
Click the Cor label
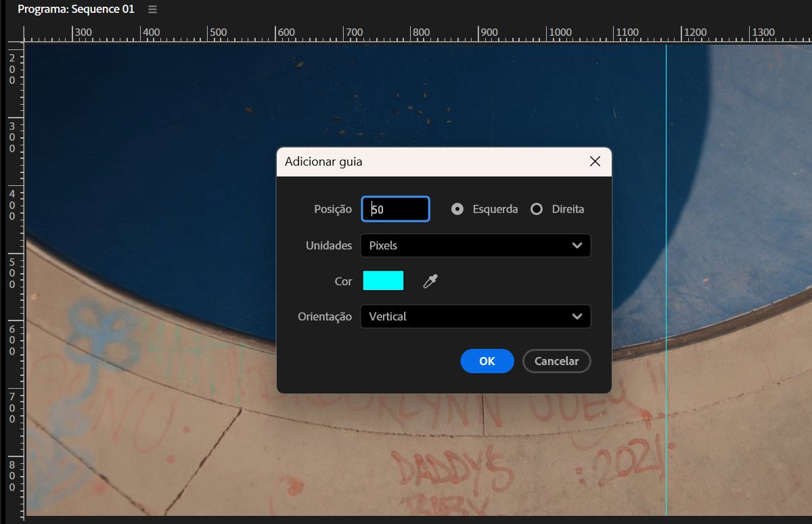click(x=344, y=281)
